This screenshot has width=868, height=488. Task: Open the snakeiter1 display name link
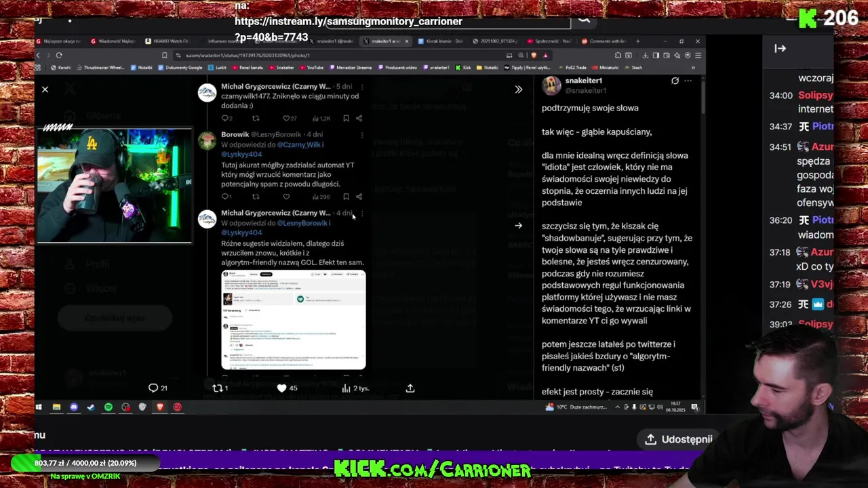[x=583, y=81]
